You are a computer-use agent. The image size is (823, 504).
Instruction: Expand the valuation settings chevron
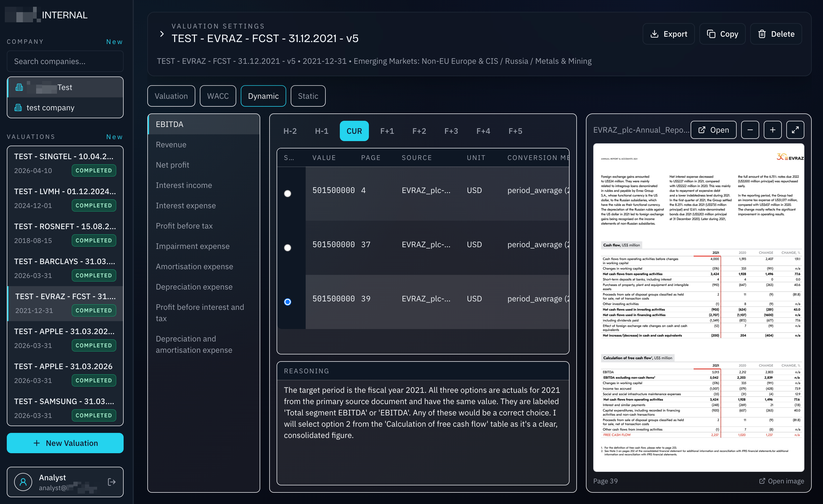click(162, 34)
